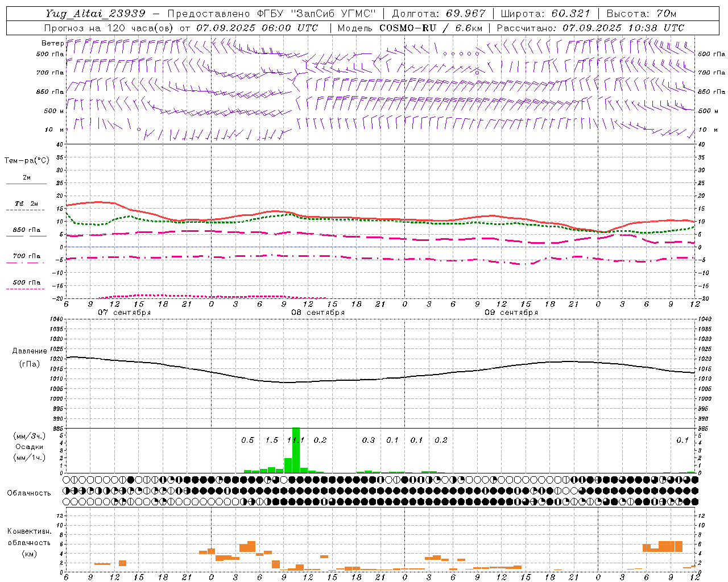
Task: Select the forecast start text 07.09.2025 06:00 UTC
Action: 257,28
